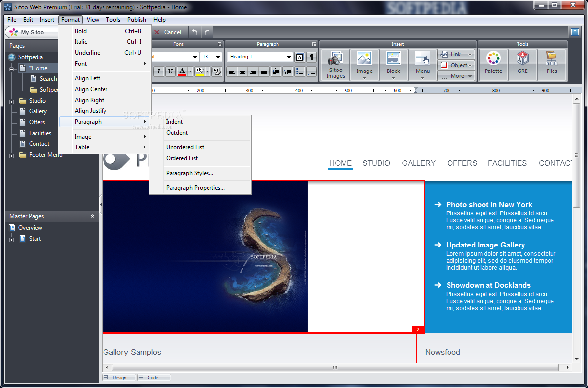The width and height of the screenshot is (588, 388).
Task: Open the Tools menu
Action: pyautogui.click(x=113, y=20)
